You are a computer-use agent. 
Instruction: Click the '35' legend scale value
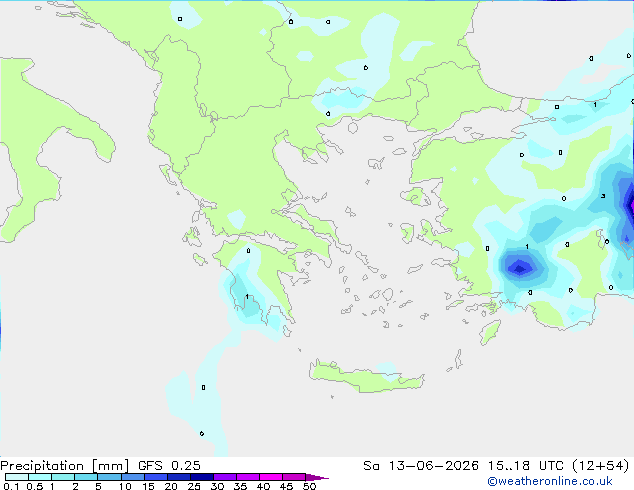[x=240, y=486]
